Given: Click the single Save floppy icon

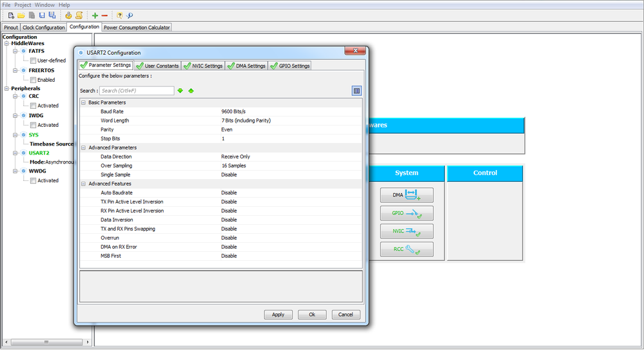Looking at the screenshot, I should [42, 15].
